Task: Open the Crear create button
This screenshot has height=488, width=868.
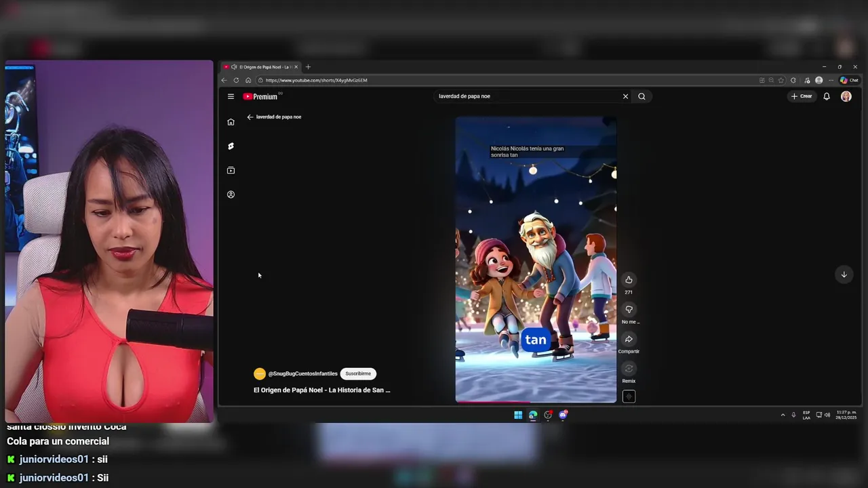Action: click(x=801, y=96)
